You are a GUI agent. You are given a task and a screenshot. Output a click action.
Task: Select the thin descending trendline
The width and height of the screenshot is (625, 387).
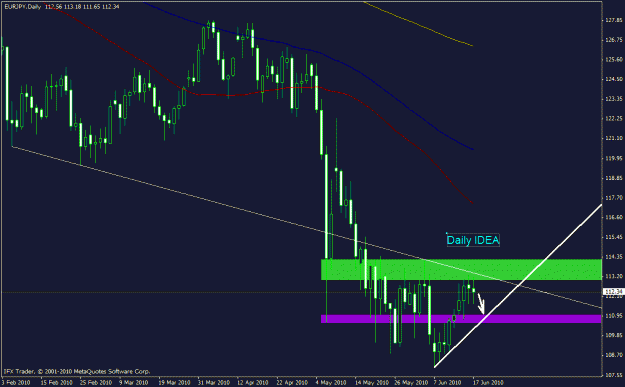tap(307, 227)
